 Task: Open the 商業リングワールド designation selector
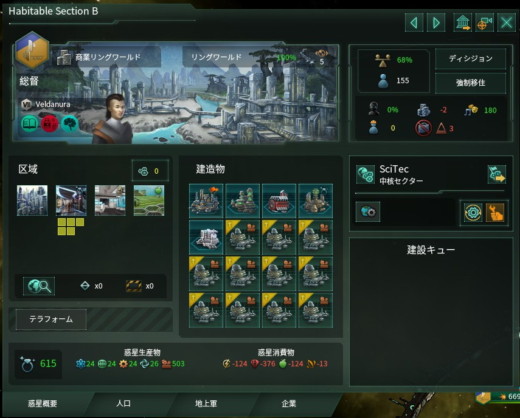[107, 57]
